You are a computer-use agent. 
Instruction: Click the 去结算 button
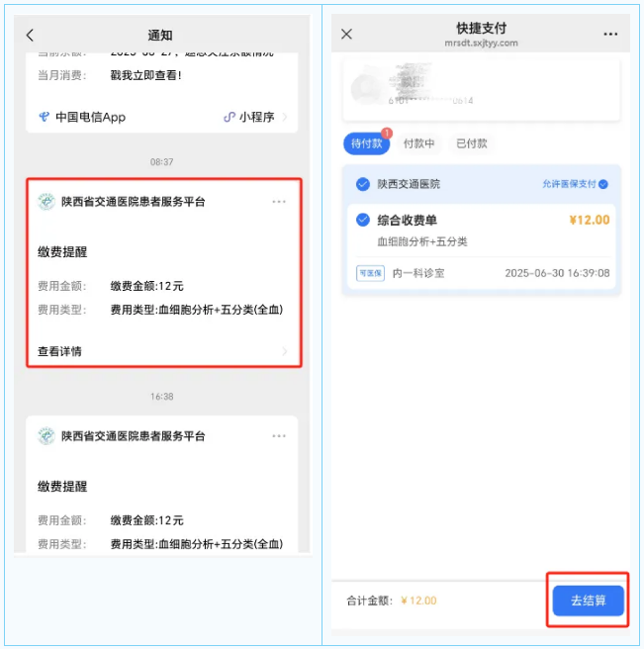coord(589,601)
